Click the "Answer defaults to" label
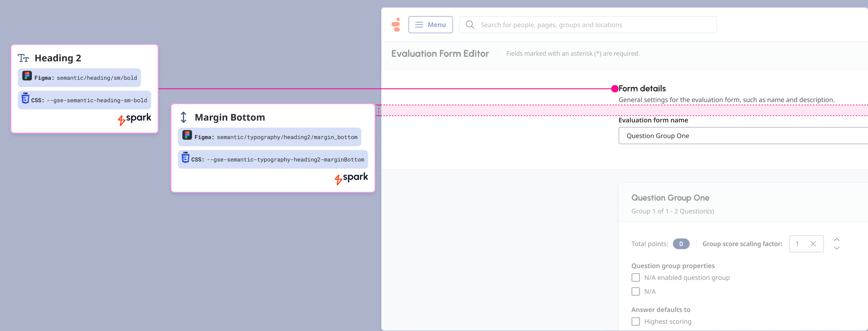This screenshot has width=868, height=331. (661, 310)
